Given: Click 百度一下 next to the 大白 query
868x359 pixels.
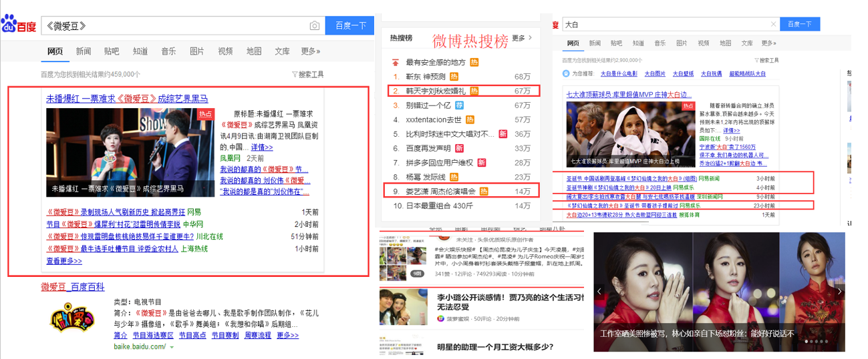Looking at the screenshot, I should (800, 24).
